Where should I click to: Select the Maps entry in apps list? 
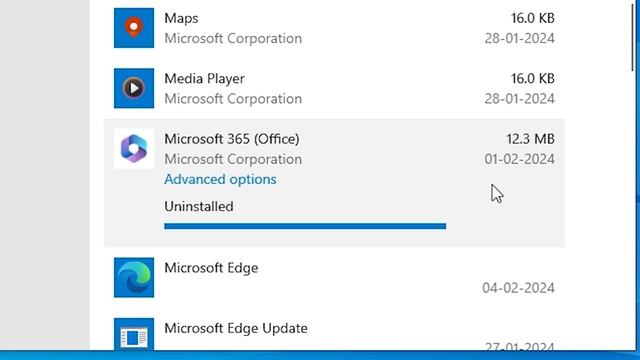coord(334,28)
